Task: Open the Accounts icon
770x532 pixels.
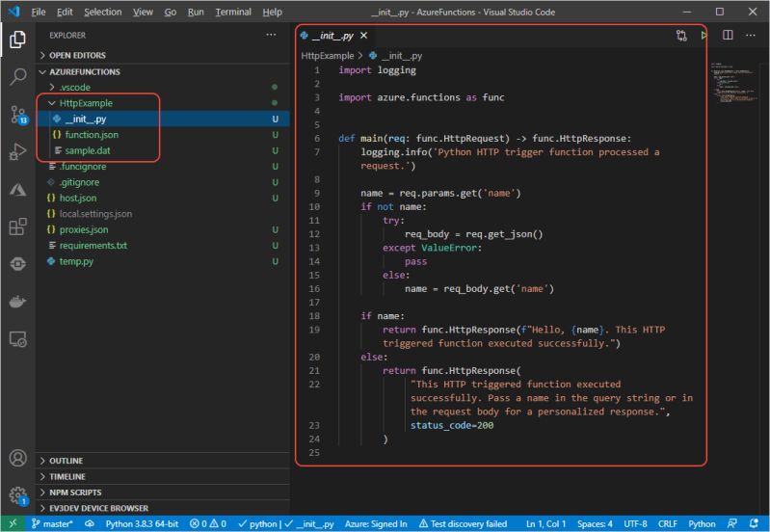Action: (x=17, y=458)
